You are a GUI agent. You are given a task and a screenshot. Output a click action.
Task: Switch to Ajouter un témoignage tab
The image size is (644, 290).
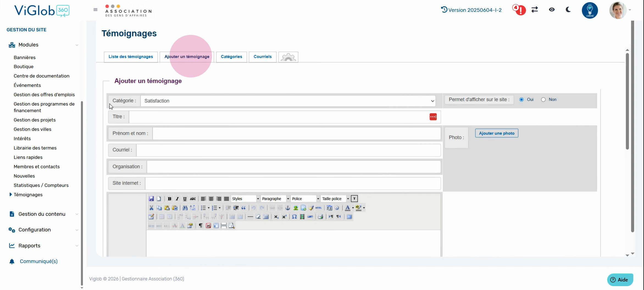tap(187, 57)
